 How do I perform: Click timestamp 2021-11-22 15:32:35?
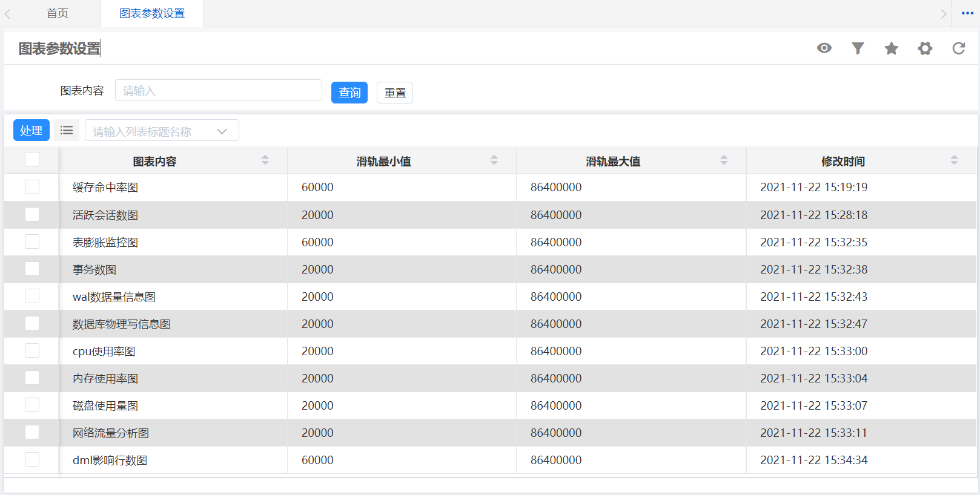point(814,242)
